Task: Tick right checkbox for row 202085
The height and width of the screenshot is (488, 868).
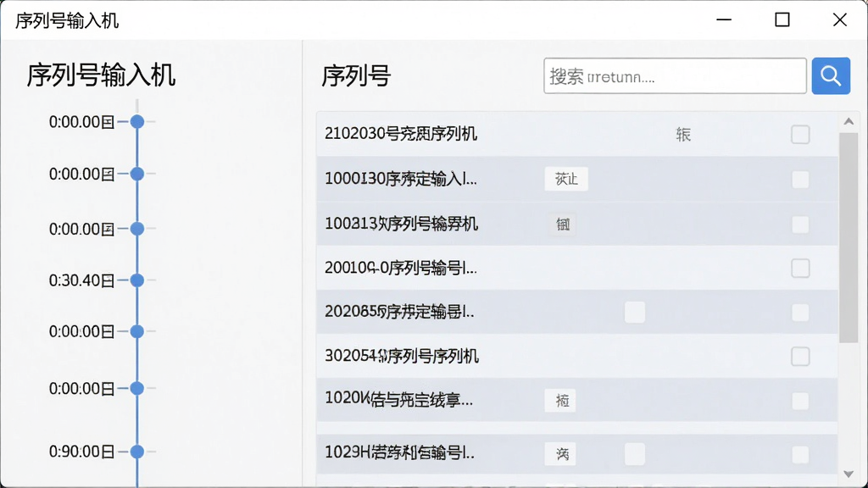Action: 800,313
